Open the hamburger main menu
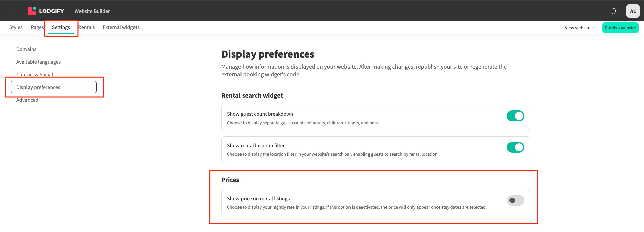This screenshot has width=644, height=232. [x=11, y=11]
